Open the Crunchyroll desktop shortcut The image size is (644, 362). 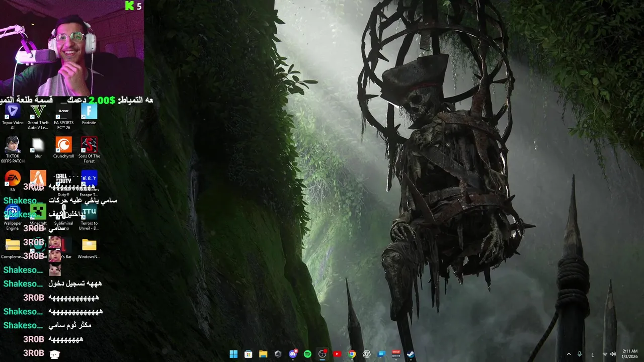point(63,148)
